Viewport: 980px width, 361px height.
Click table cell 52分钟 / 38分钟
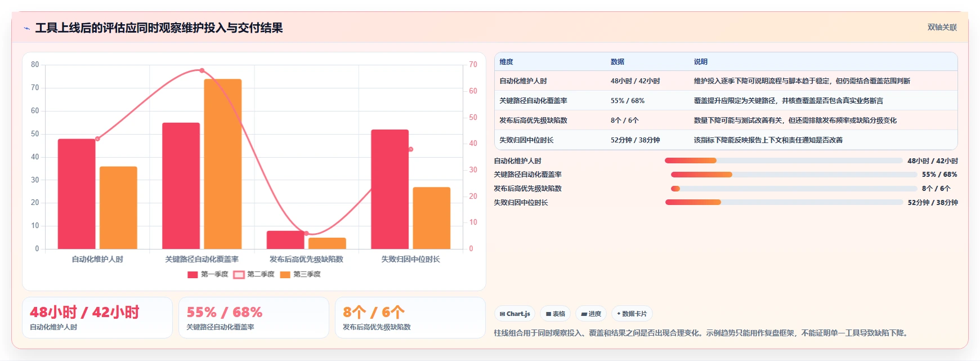tap(636, 140)
